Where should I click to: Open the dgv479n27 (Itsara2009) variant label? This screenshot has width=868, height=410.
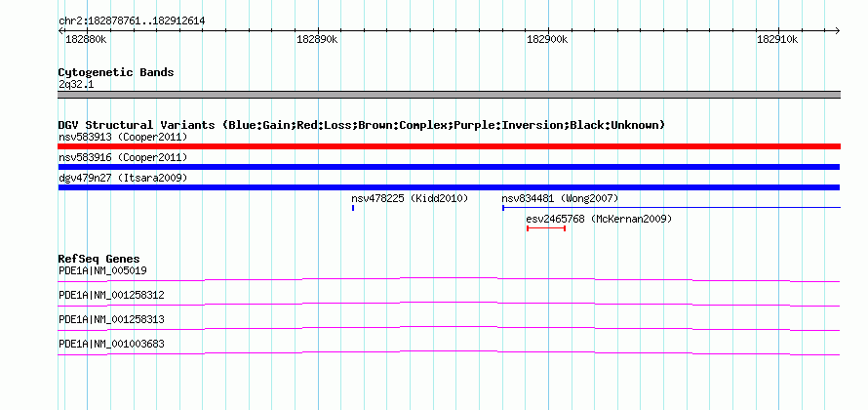click(x=123, y=179)
